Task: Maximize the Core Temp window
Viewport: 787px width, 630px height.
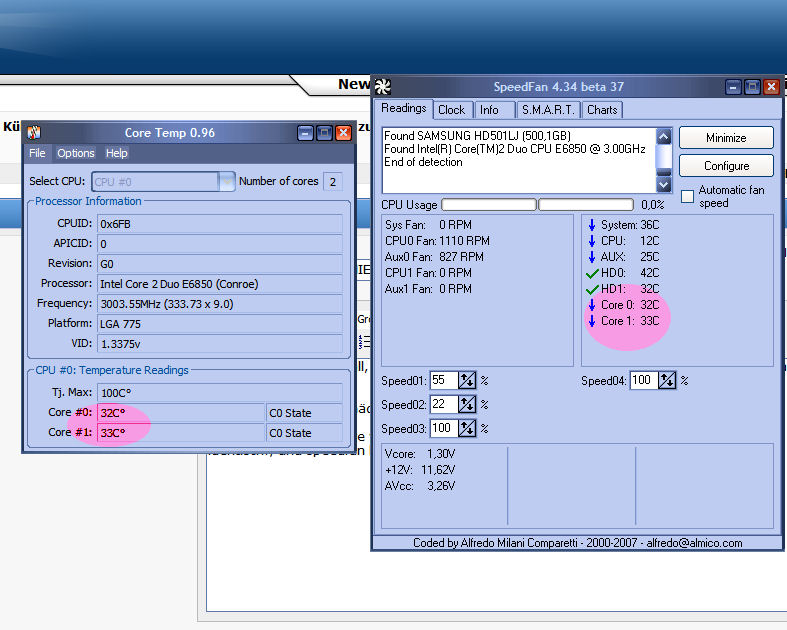Action: tap(324, 133)
